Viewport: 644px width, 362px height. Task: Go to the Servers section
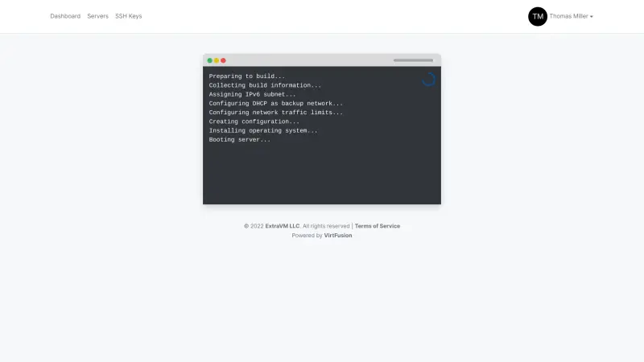[97, 16]
